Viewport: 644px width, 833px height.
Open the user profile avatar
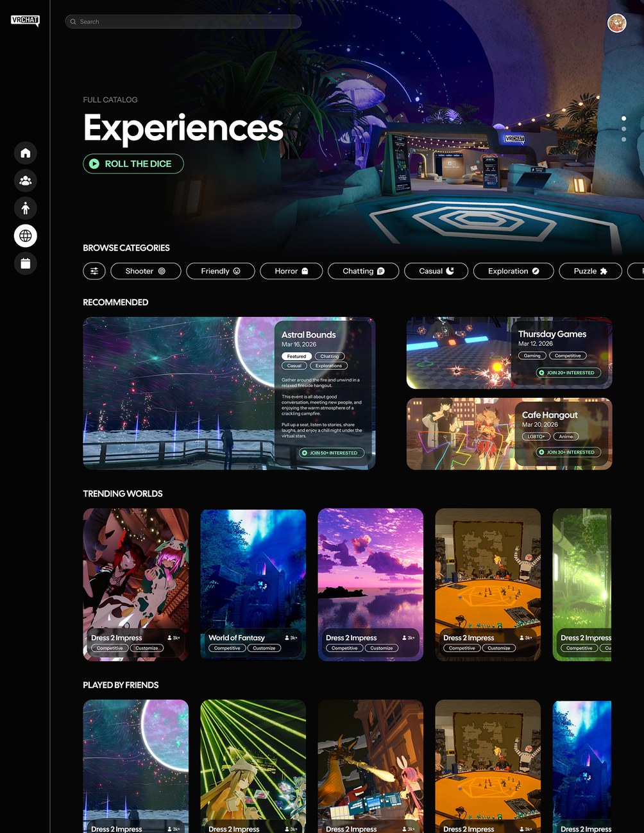616,23
